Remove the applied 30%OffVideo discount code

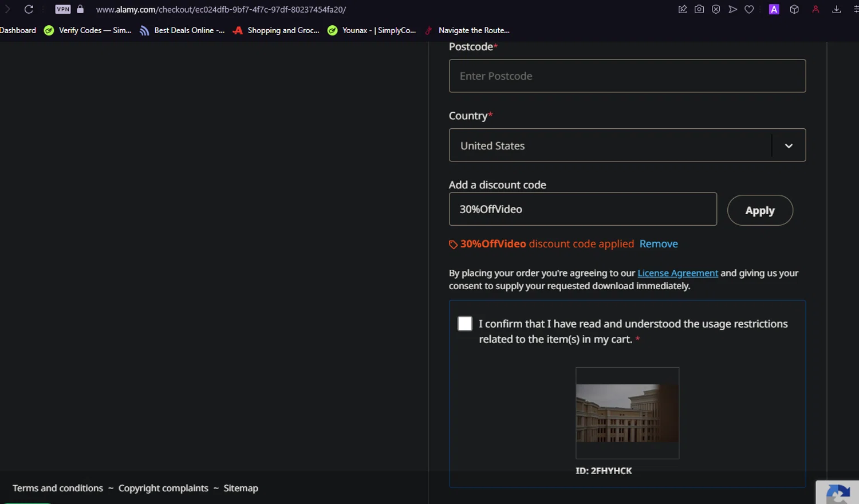[x=659, y=244]
